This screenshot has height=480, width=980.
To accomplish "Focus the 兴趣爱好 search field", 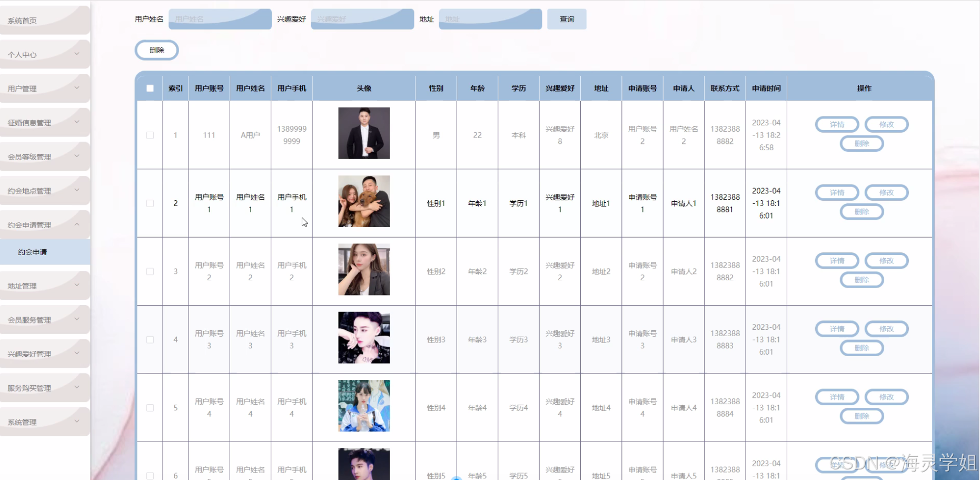I will click(362, 19).
